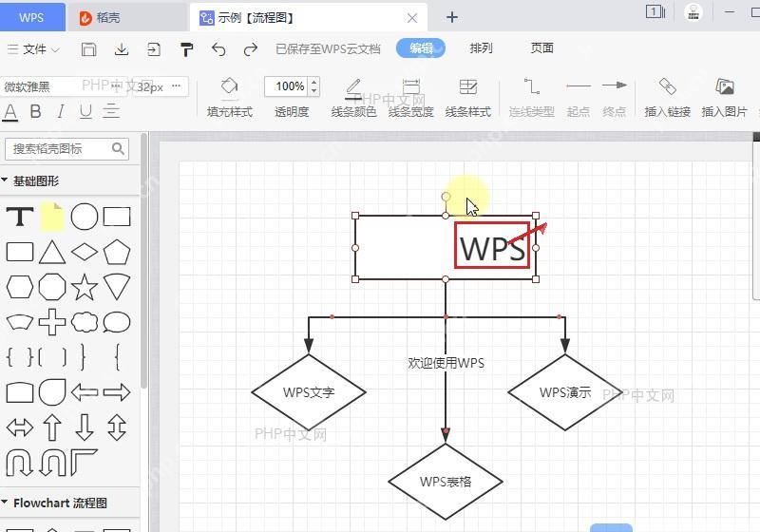Screen dimensions: 760x532
Task: Increase transparency with the up stepper
Action: pyautogui.click(x=314, y=82)
